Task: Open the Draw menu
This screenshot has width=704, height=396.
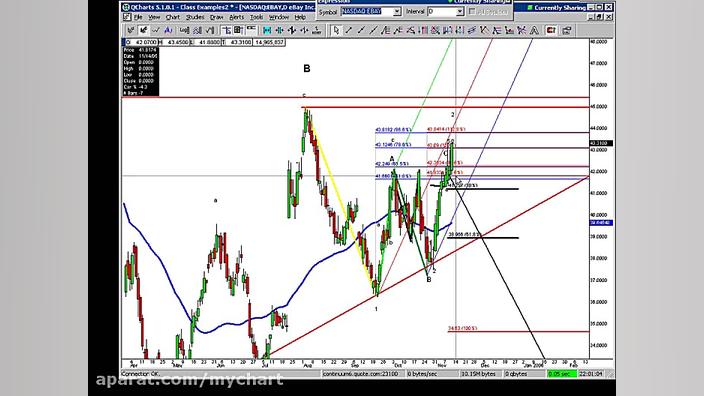Action: [x=216, y=17]
